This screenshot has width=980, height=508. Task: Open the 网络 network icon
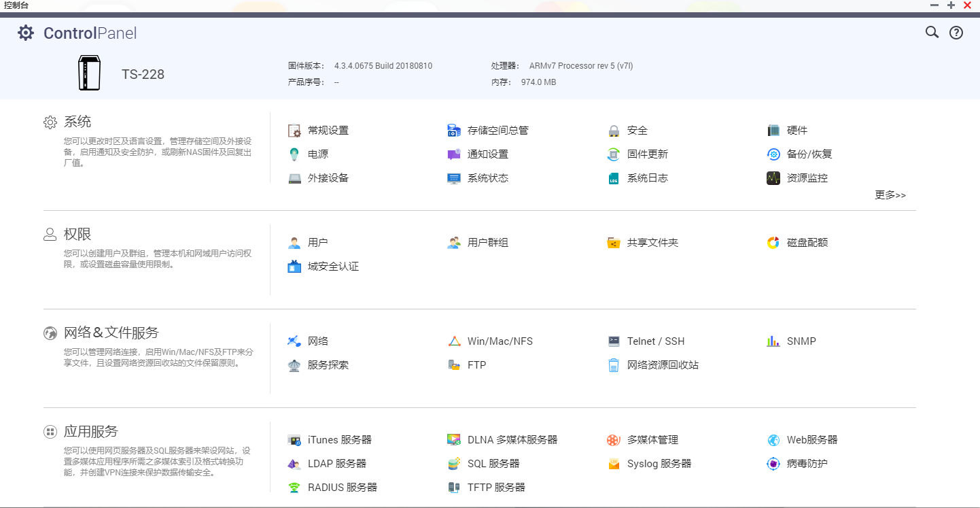(x=294, y=341)
